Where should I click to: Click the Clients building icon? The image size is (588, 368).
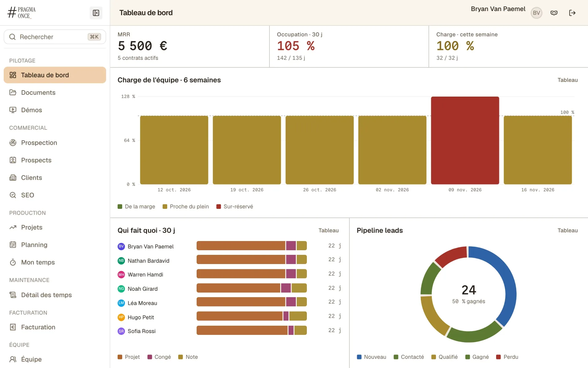[13, 178]
